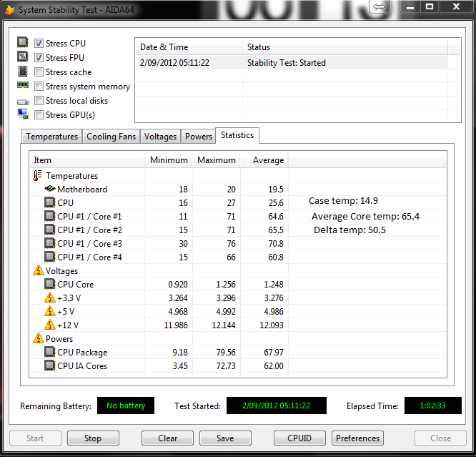The image size is (476, 457).
Task: Enable the Stress GPU(s) checkbox
Action: point(39,115)
